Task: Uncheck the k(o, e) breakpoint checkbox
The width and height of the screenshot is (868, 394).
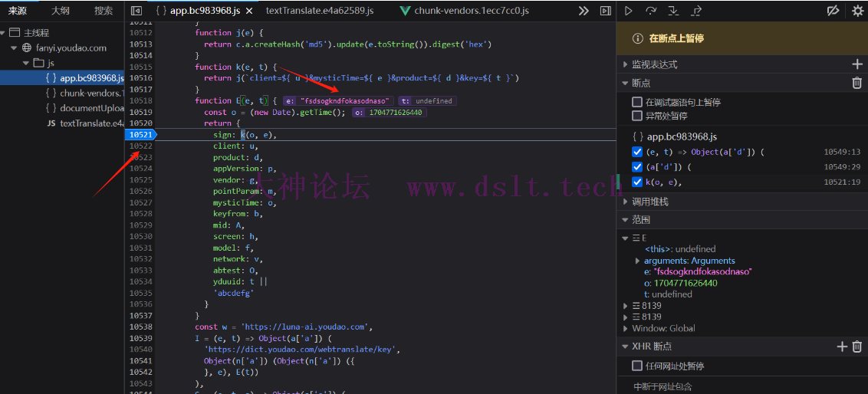Action: (x=637, y=182)
